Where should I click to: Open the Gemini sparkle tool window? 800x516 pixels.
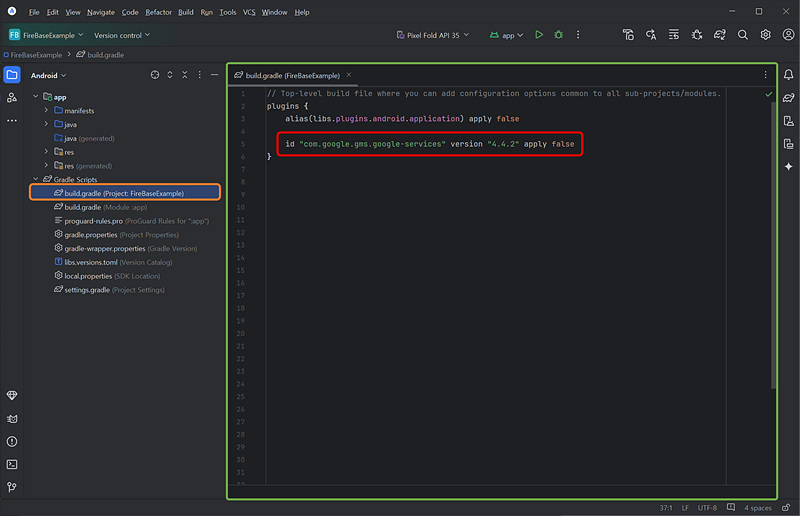tap(788, 166)
